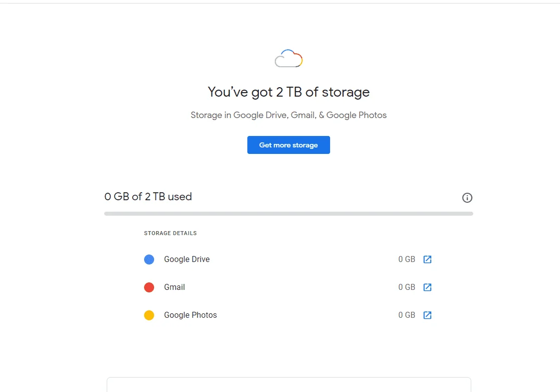
Task: Click Google Drive 0 GB usage value
Action: (407, 260)
